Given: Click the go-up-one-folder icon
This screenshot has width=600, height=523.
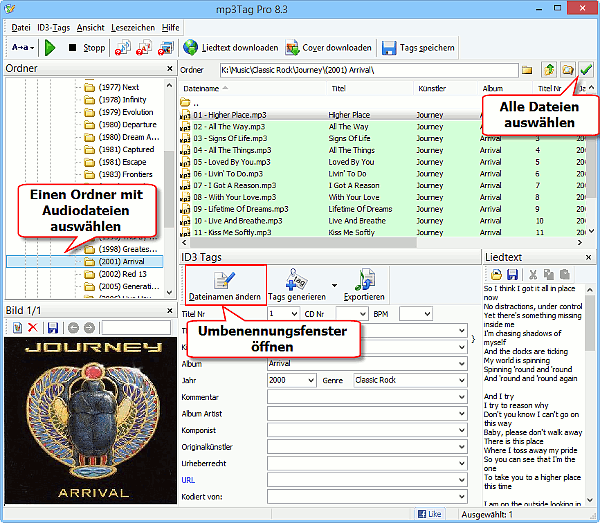Looking at the screenshot, I should [549, 70].
